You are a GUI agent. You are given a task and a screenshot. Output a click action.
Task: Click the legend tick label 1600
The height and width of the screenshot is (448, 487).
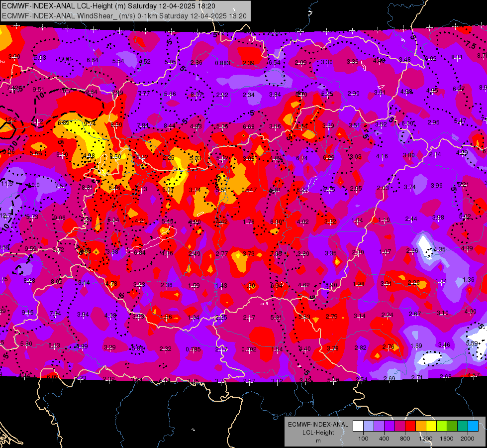[x=447, y=439]
